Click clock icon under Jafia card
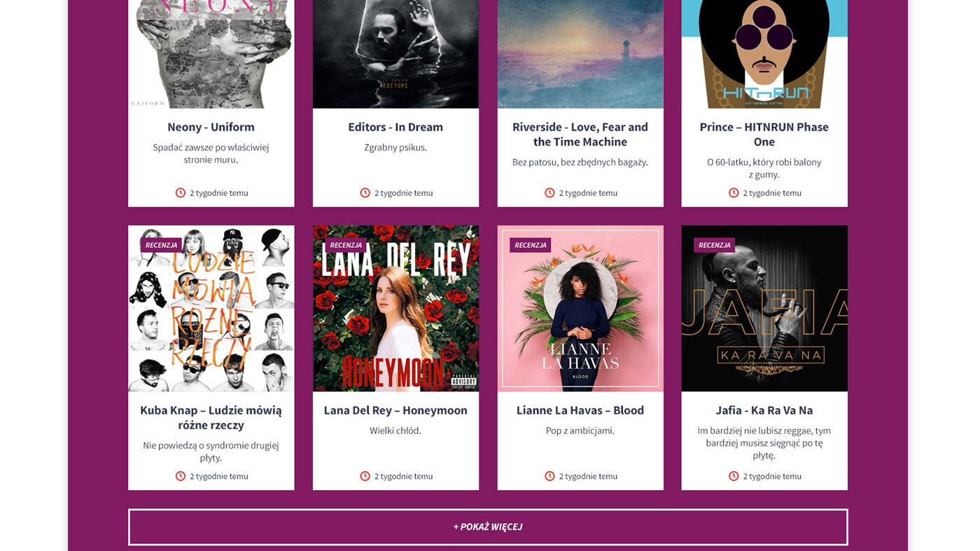The height and width of the screenshot is (551, 980). [x=734, y=476]
